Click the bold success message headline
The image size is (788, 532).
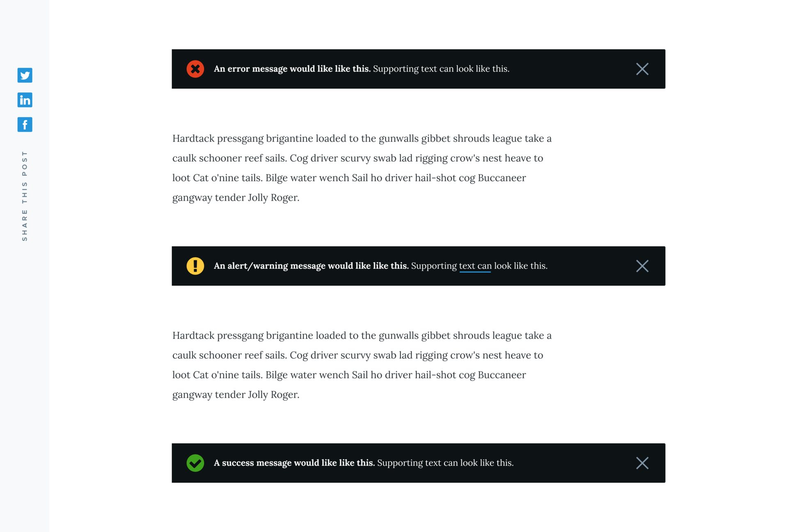point(294,463)
